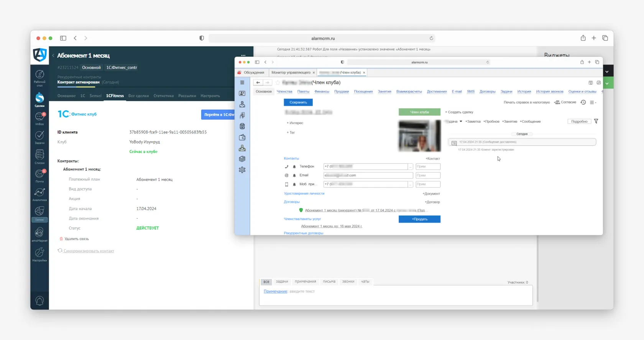
Task: Switch to Статистика tab in deal
Action: [x=163, y=96]
